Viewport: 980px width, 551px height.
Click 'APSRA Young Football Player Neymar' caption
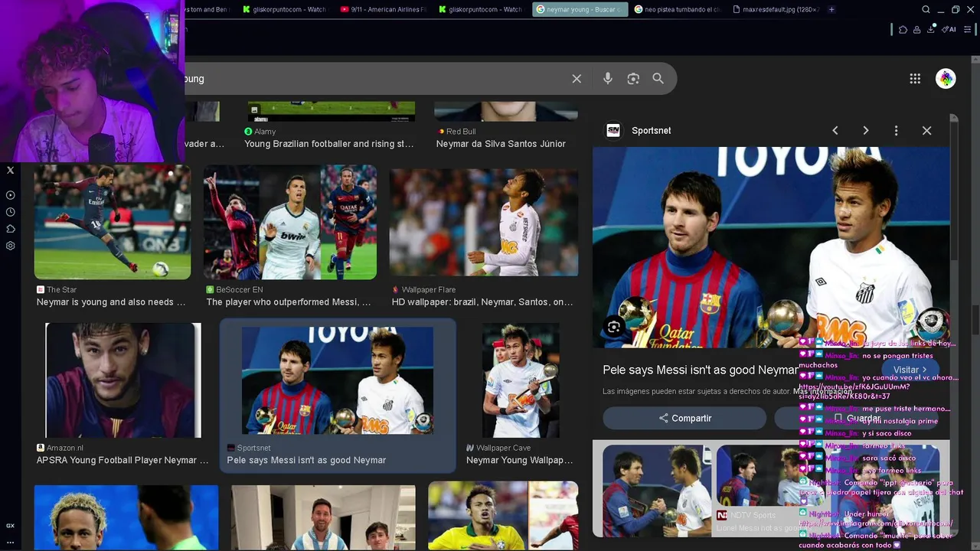(x=122, y=461)
